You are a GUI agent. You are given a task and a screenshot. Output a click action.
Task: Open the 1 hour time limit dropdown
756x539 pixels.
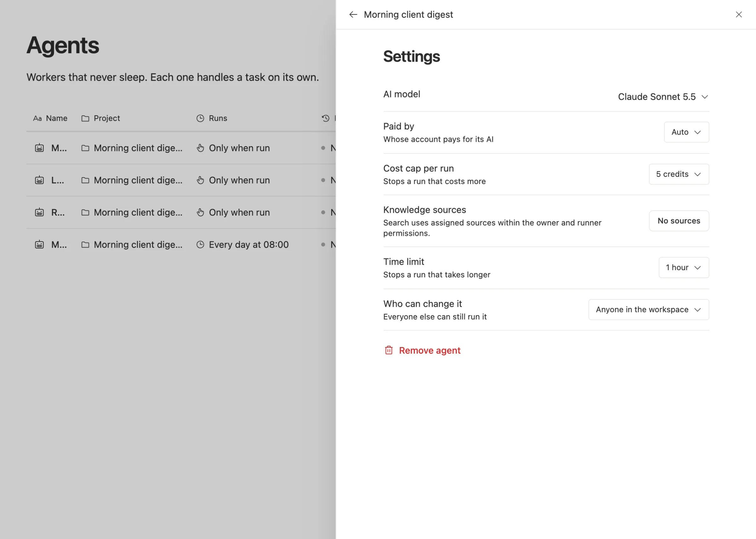pos(684,268)
